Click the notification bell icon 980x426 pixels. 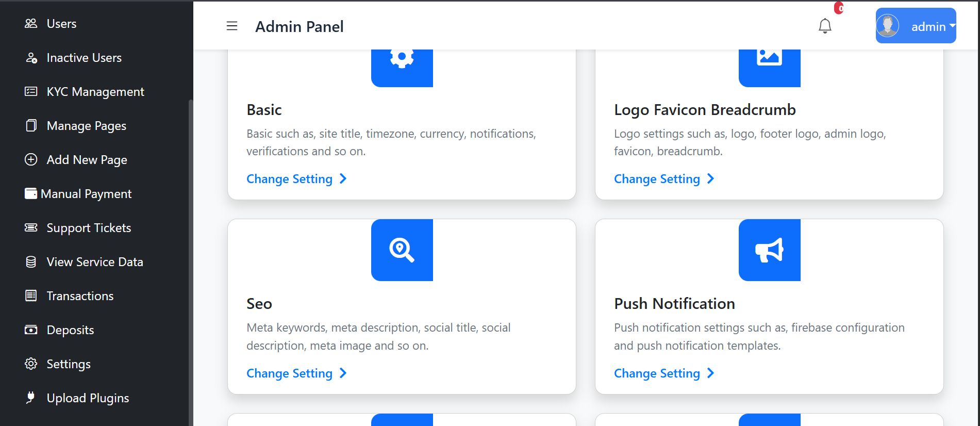(x=825, y=26)
